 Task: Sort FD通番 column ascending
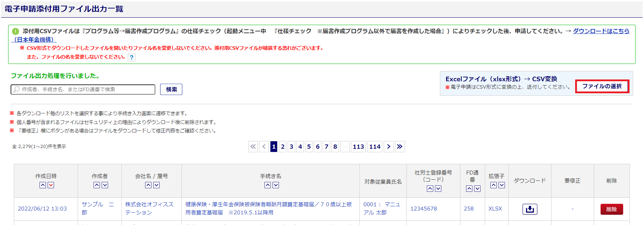pyautogui.click(x=469, y=189)
